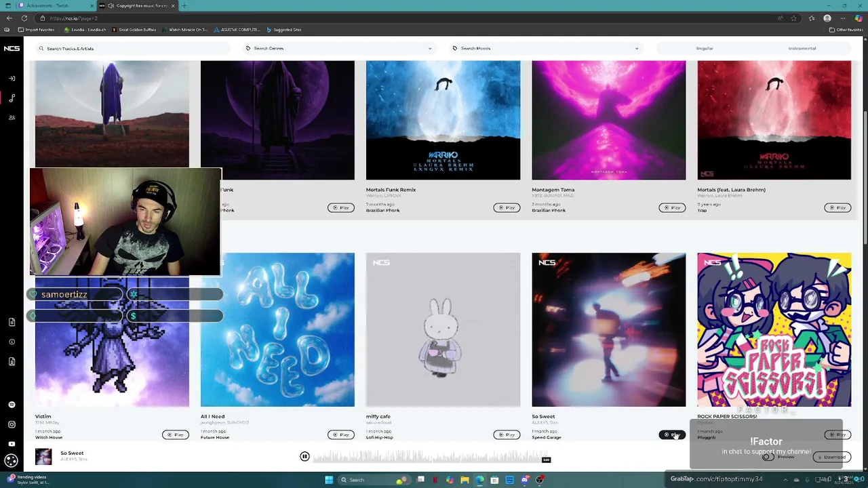The width and height of the screenshot is (868, 488).
Task: Open the Instagram icon in the sidebar
Action: 12,424
